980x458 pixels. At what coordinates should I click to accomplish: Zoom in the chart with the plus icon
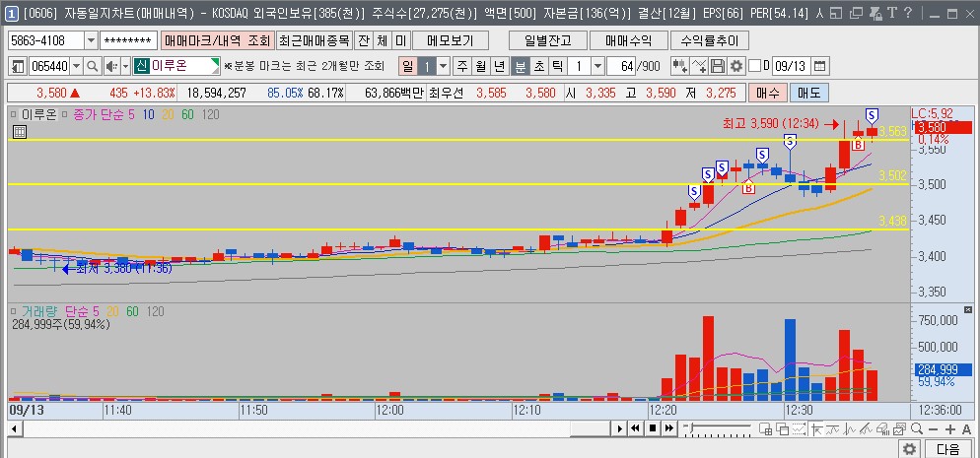[950, 429]
